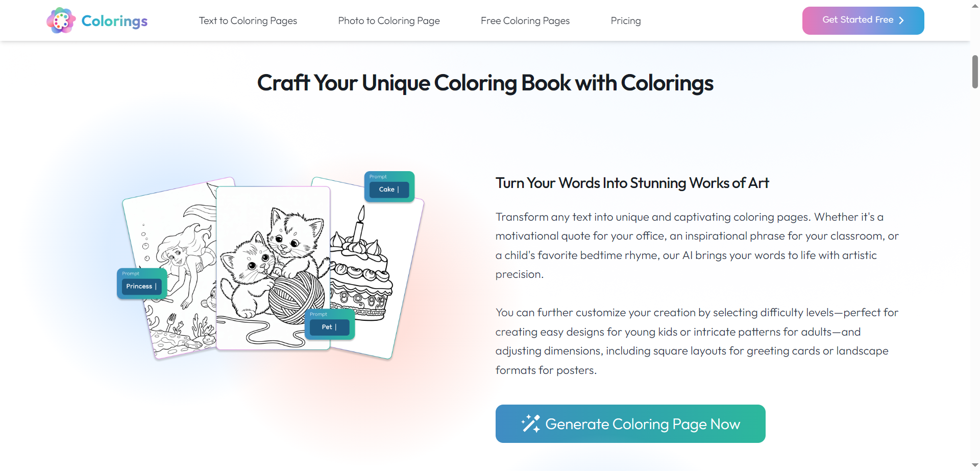Click paragraph starting 'Transform any text into unique'
The image size is (980, 471).
click(697, 246)
